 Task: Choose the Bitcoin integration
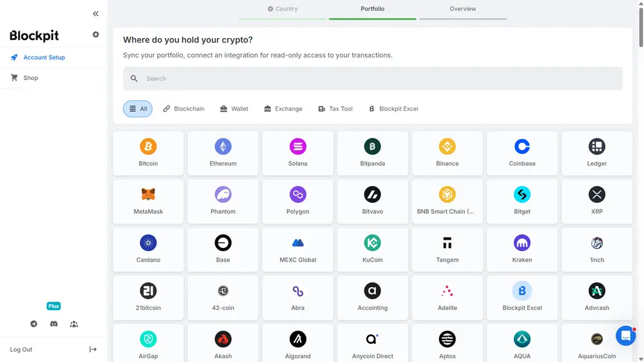point(148,153)
